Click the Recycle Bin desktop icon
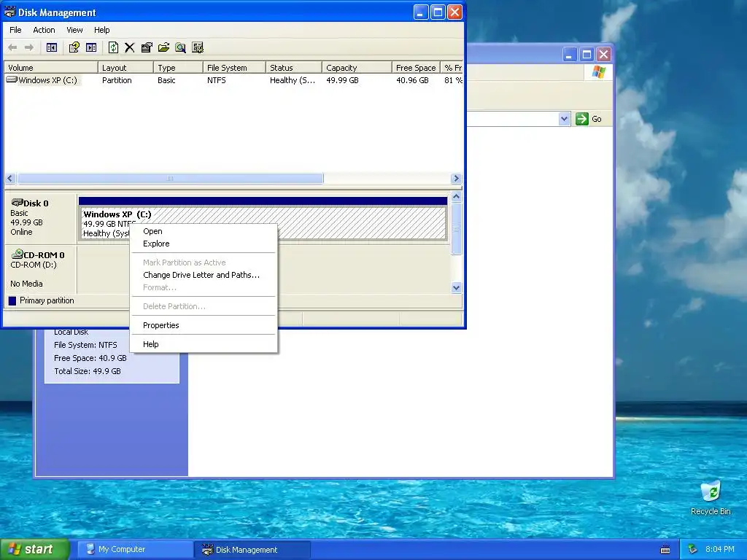This screenshot has width=747, height=560. click(x=711, y=491)
